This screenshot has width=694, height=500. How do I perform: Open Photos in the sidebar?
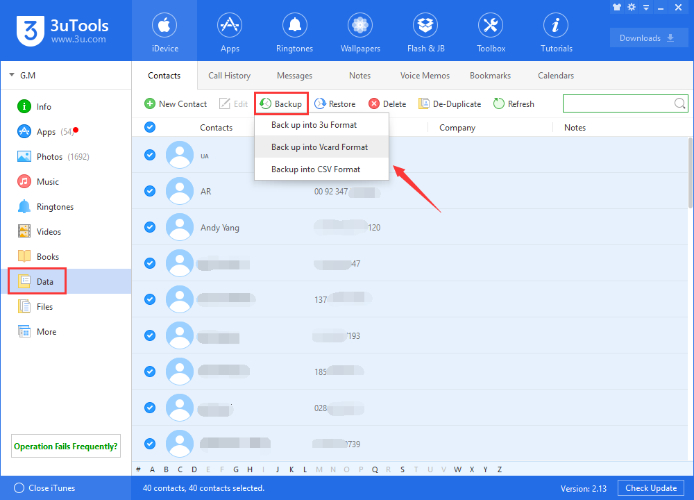(53, 157)
